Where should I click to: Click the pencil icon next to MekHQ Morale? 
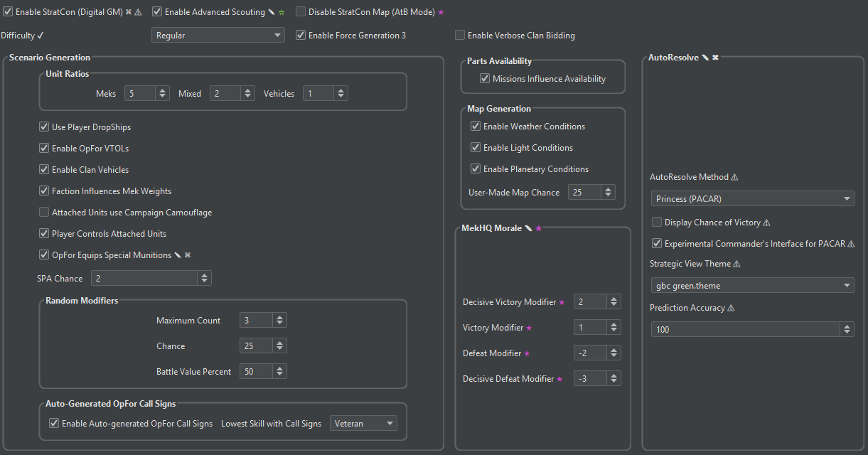(x=528, y=228)
